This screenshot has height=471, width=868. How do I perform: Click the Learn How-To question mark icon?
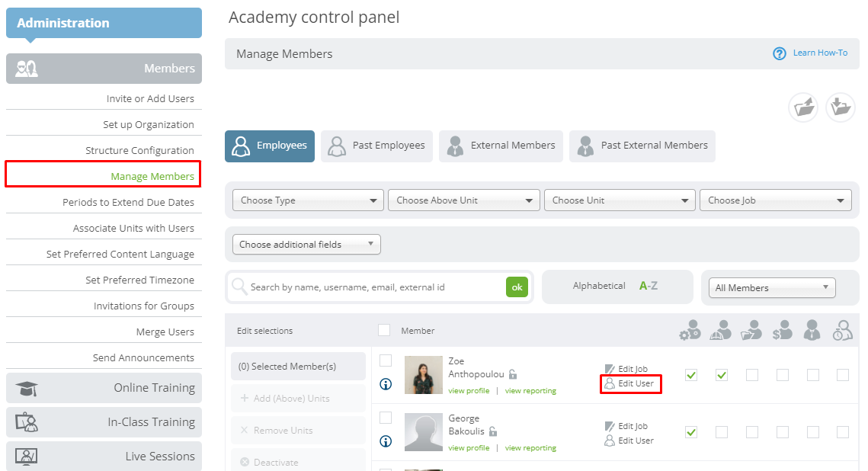coord(780,53)
